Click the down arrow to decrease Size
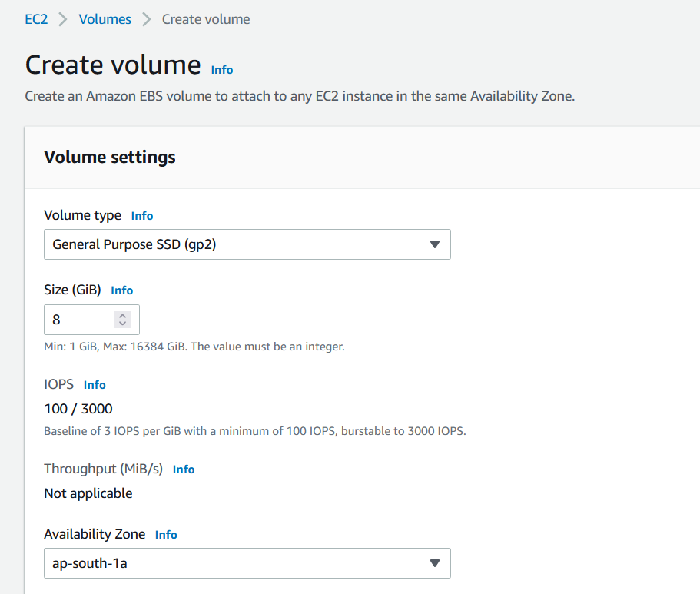Image resolution: width=700 pixels, height=594 pixels. pos(122,324)
